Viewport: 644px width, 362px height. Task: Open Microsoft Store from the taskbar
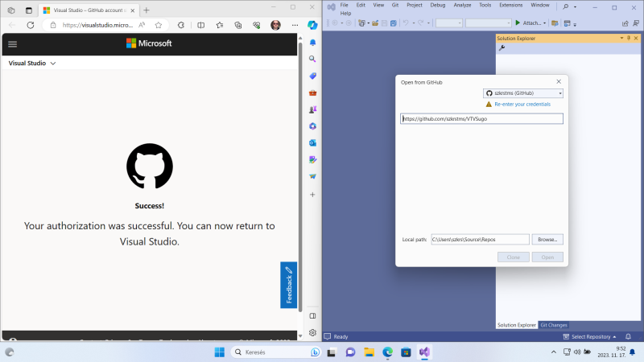coord(407,352)
